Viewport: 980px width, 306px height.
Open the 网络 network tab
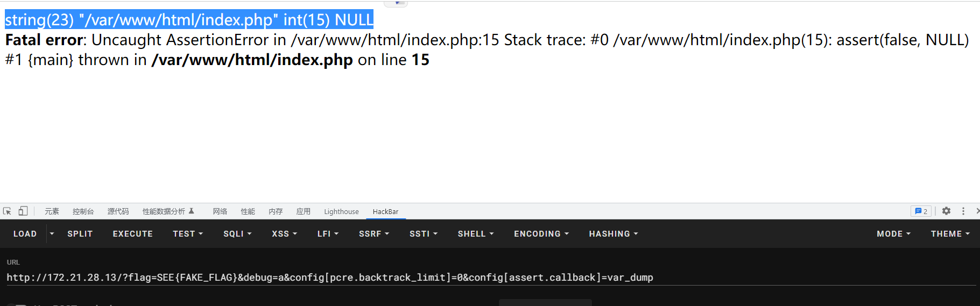tap(220, 212)
